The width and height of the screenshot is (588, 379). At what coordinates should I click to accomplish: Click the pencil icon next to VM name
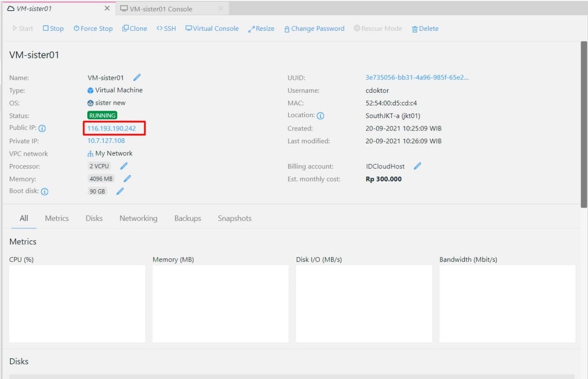pyautogui.click(x=137, y=78)
